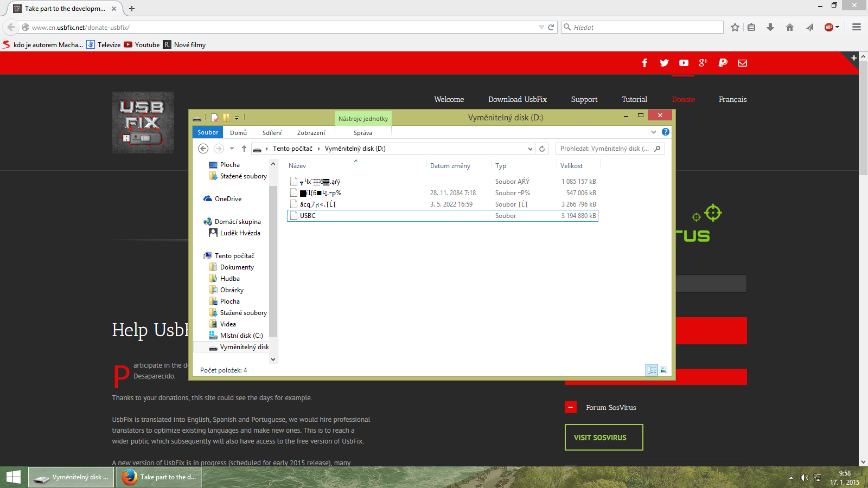Open new Firefox tab with plus

(x=132, y=9)
